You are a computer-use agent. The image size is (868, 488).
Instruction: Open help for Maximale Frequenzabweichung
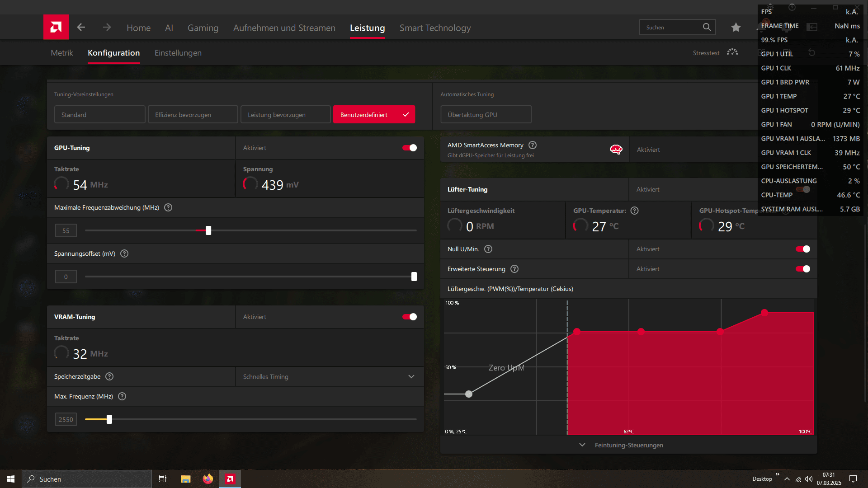click(168, 207)
